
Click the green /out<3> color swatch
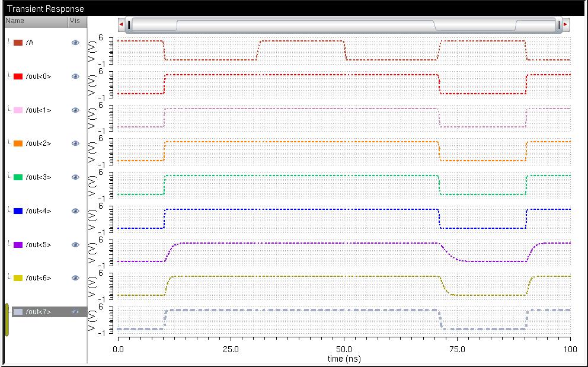[18, 177]
